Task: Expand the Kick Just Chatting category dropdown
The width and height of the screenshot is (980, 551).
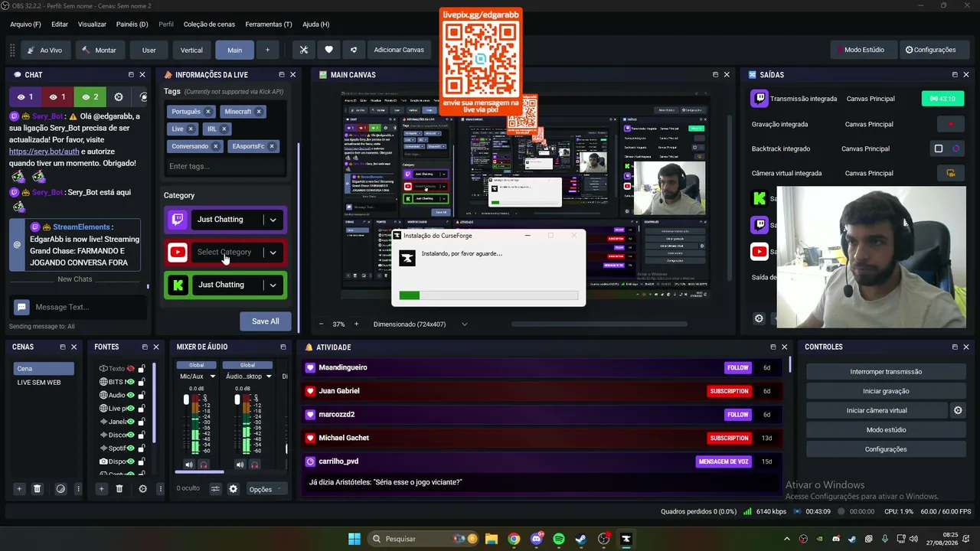Action: click(273, 285)
